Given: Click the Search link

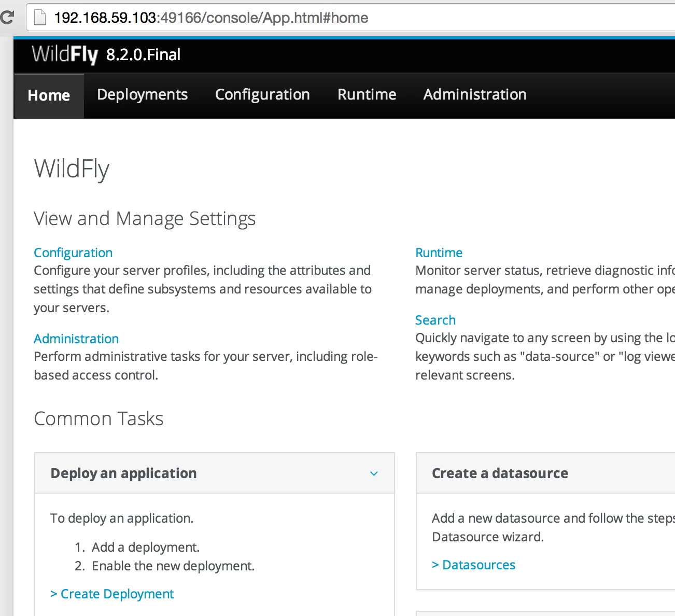Looking at the screenshot, I should coord(435,320).
